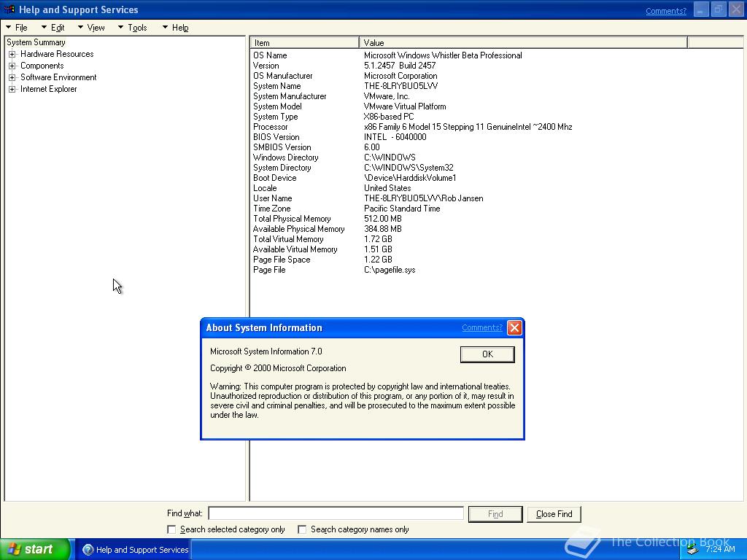Select the OS Manufacturer row
The height and width of the screenshot is (560, 747).
point(283,76)
